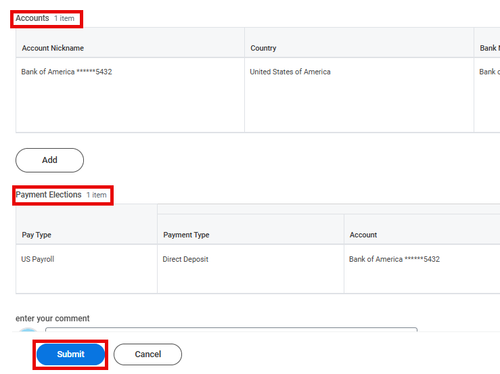The width and height of the screenshot is (500, 374).
Task: Click the Add account button
Action: pyautogui.click(x=50, y=160)
